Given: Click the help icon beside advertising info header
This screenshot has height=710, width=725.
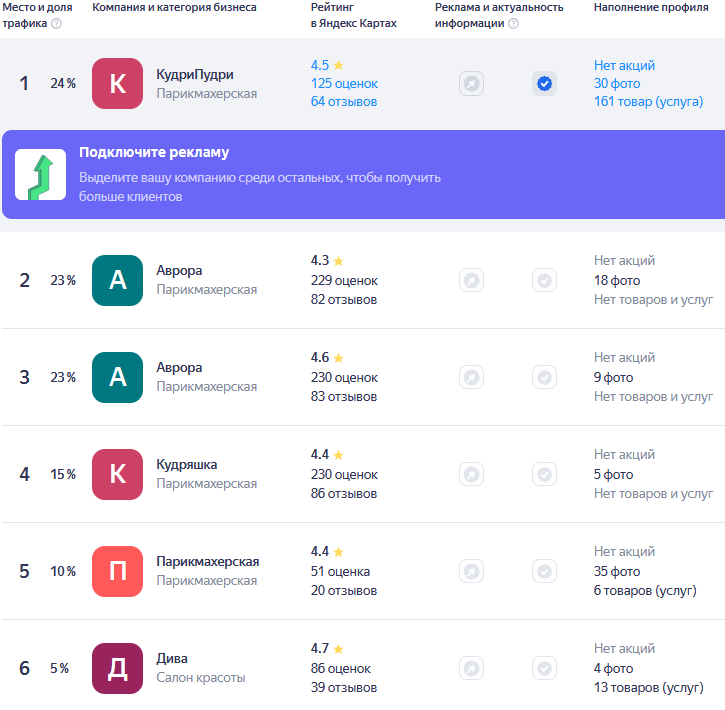Looking at the screenshot, I should tap(513, 24).
